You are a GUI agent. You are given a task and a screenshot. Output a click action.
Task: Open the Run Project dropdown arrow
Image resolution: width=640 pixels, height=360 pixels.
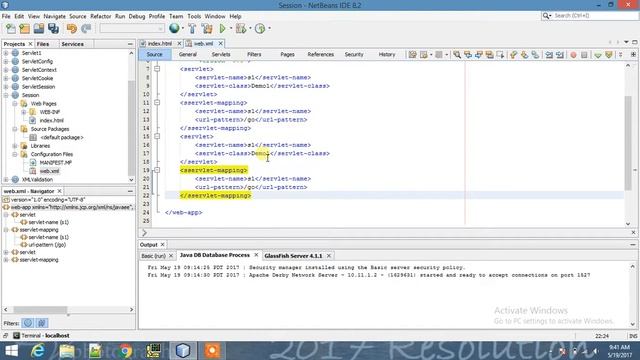click(x=231, y=29)
